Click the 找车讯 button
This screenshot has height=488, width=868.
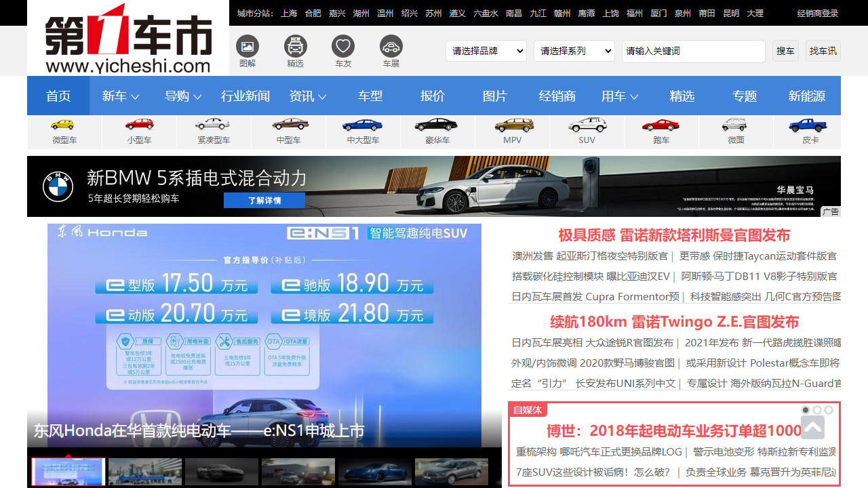[823, 51]
